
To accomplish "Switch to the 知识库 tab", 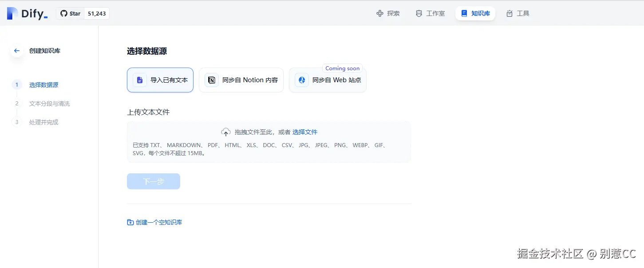I will (475, 13).
